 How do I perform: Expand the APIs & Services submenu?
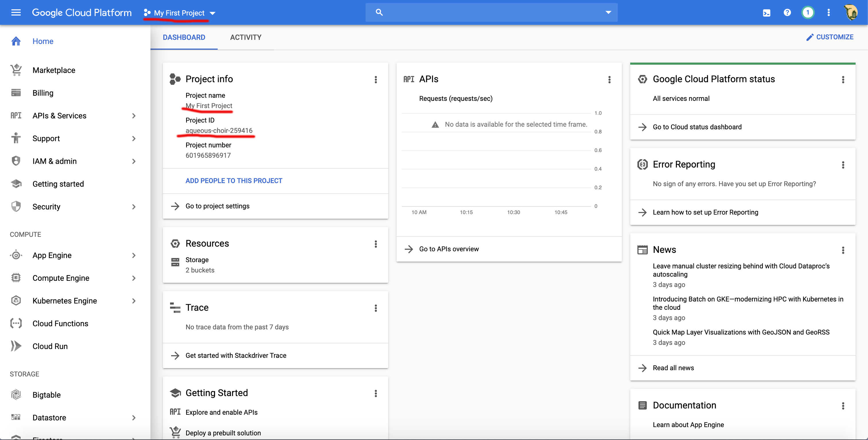(x=134, y=116)
